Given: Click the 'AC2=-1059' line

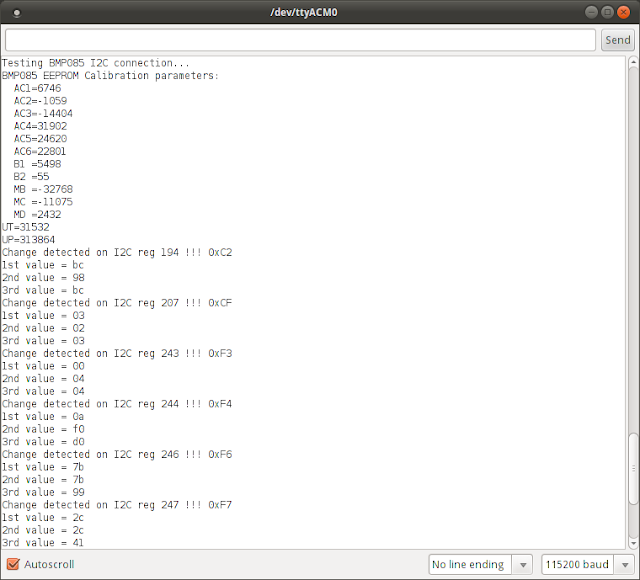Looking at the screenshot, I should coord(40,101).
